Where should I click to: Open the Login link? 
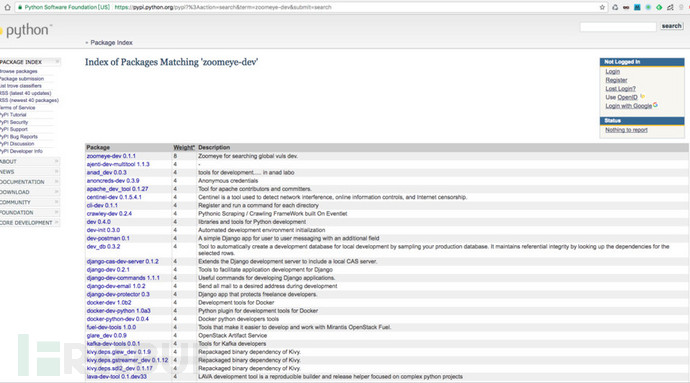(613, 71)
